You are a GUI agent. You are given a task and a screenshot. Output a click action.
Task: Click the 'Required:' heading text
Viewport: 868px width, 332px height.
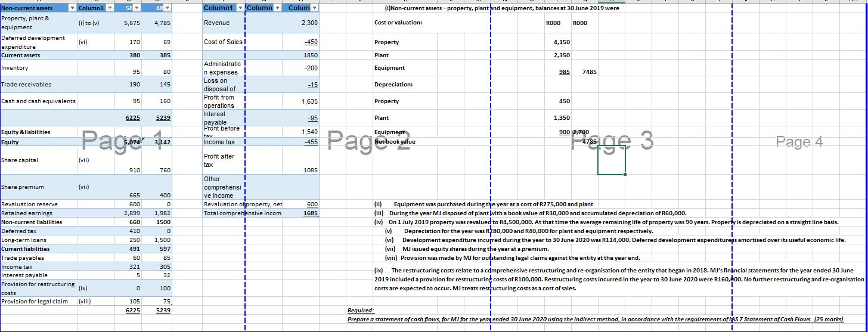coord(361,311)
